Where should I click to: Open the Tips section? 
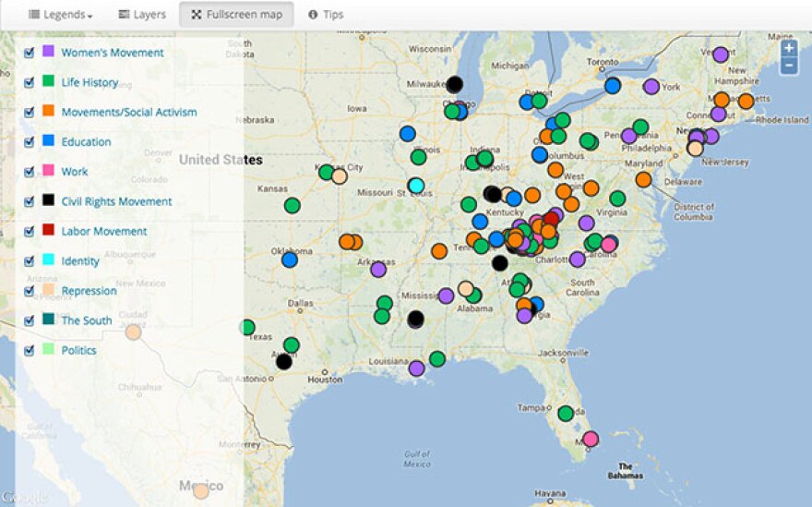coord(326,15)
